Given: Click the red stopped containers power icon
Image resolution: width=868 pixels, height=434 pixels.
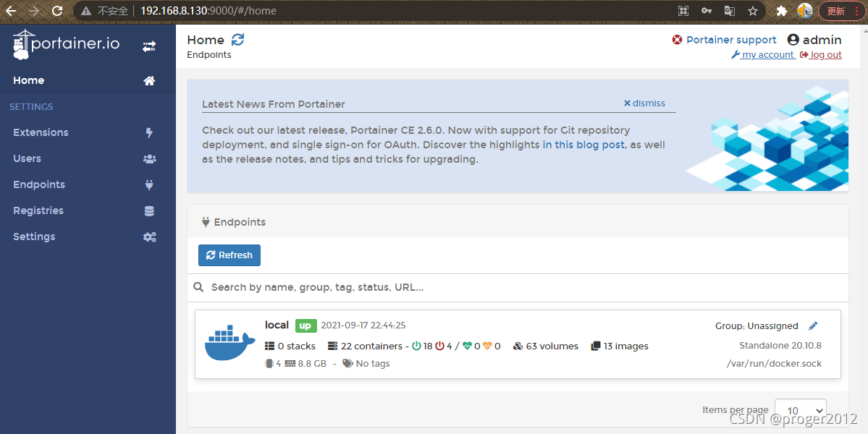Looking at the screenshot, I should click(x=439, y=346).
